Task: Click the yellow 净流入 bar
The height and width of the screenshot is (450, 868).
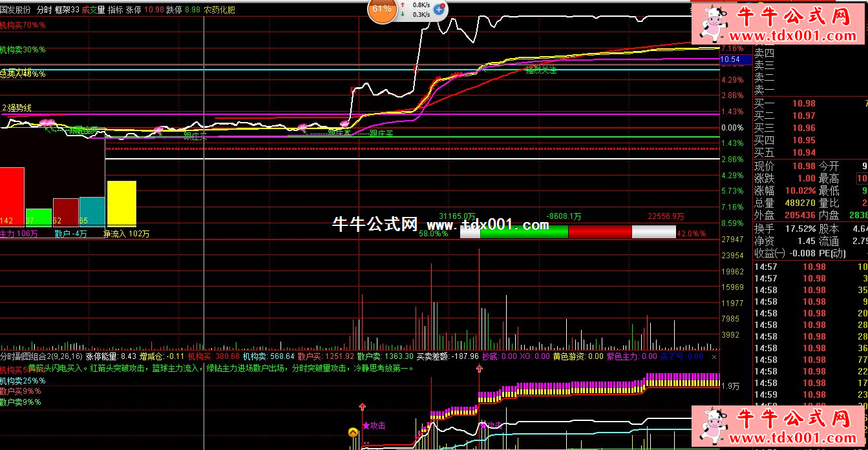Action: [122, 203]
